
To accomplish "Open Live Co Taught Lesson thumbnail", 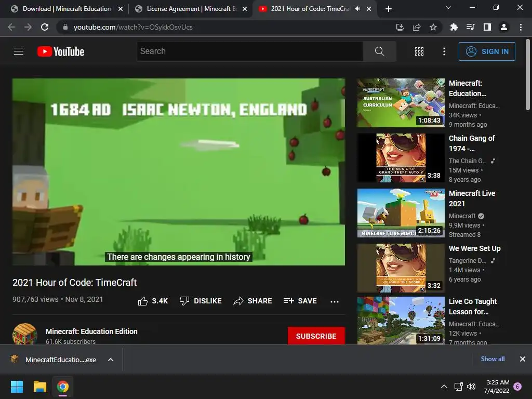I will [401, 321].
